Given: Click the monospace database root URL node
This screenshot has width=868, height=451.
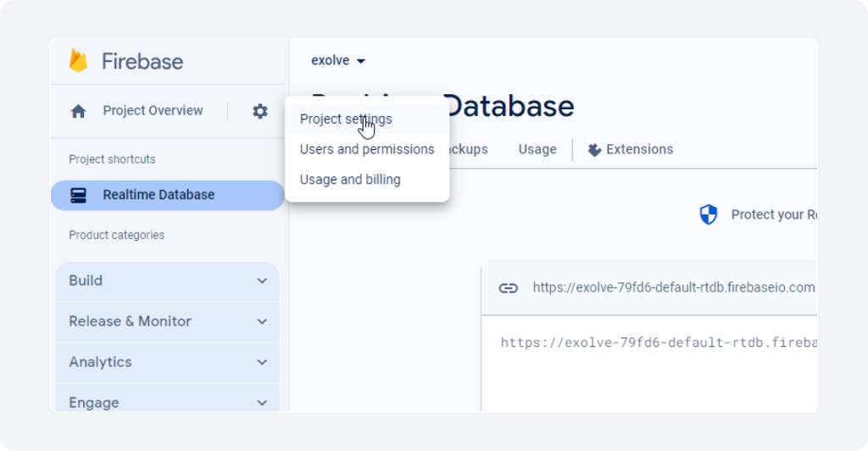Looking at the screenshot, I should [x=659, y=342].
